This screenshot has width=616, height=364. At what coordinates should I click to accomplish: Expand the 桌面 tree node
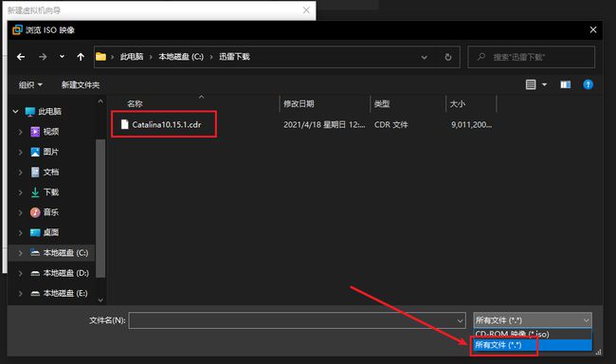[21, 233]
